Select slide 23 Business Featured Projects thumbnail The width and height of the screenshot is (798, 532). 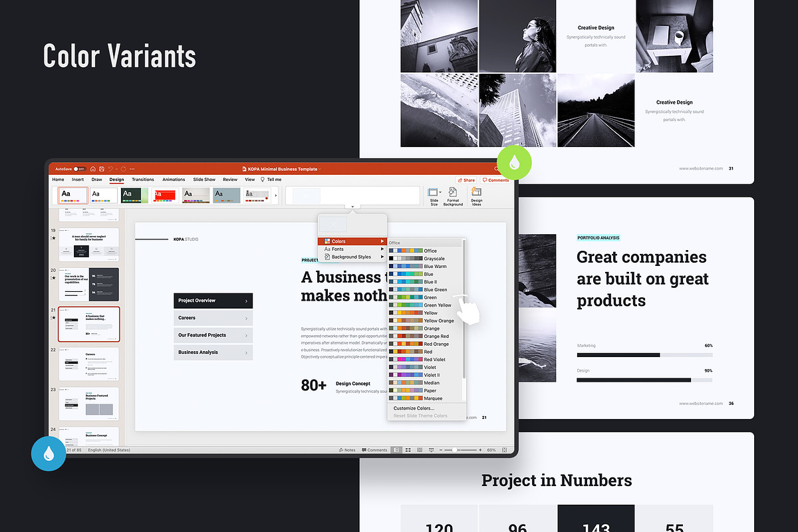tap(89, 404)
